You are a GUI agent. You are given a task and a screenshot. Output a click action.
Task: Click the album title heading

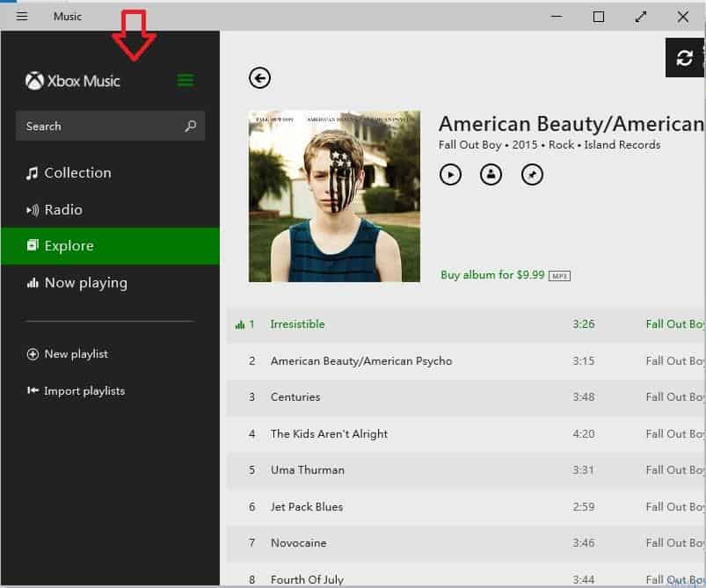click(571, 124)
